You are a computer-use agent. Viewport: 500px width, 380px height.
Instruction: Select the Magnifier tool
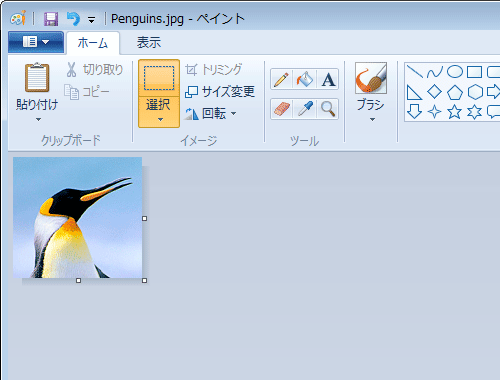(x=328, y=109)
